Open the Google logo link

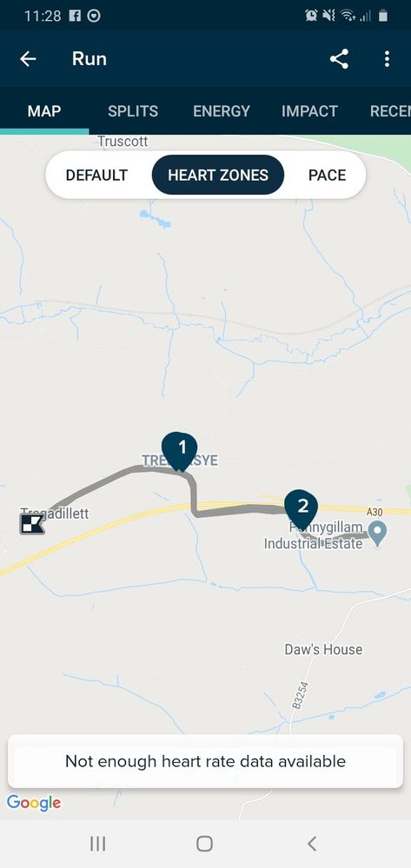(x=34, y=803)
